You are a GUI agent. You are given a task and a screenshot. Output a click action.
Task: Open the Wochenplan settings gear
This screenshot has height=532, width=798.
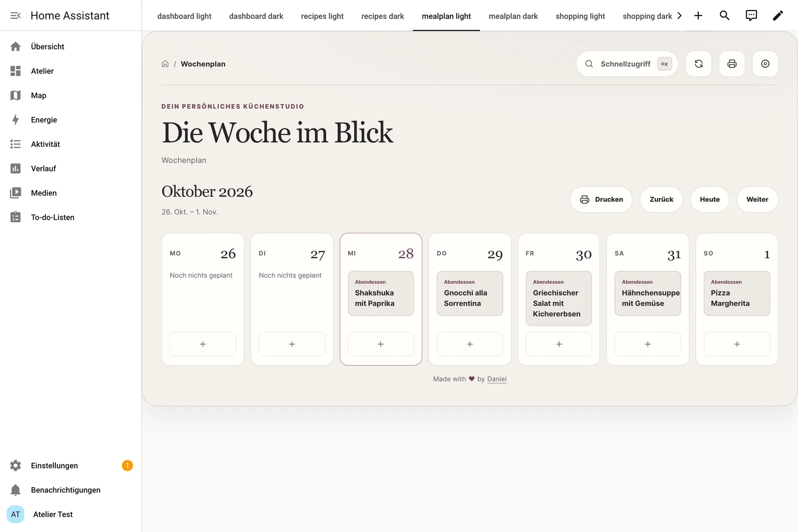tap(766, 64)
